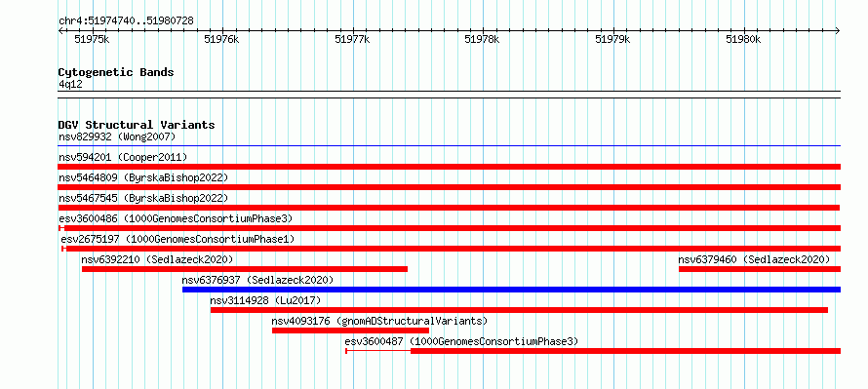Select the 4q12 band label
Image resolution: width=868 pixels, height=389 pixels.
point(71,85)
